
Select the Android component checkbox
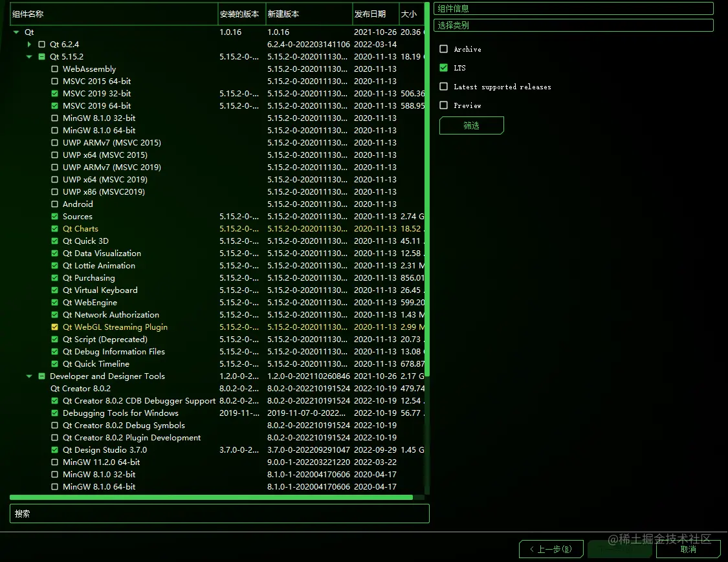pos(54,204)
